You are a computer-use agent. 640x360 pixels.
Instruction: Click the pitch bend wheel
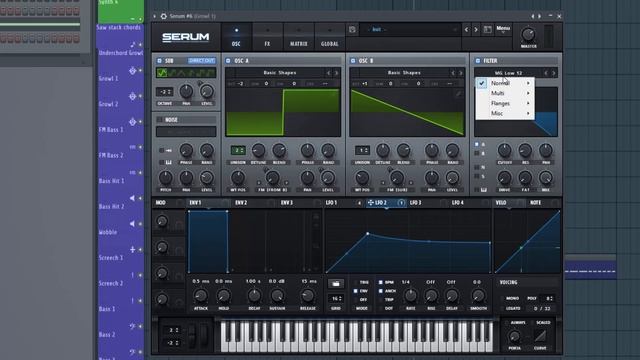point(192,336)
